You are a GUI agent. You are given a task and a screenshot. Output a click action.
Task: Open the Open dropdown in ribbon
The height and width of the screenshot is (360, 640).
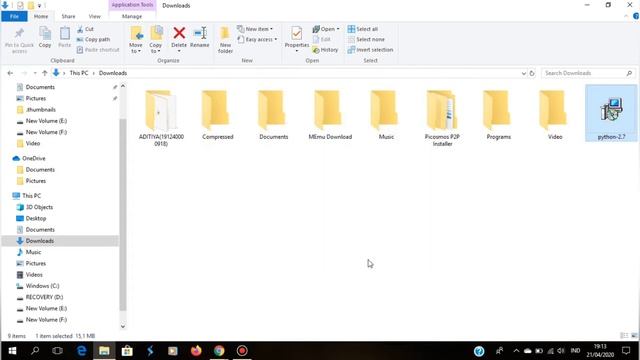[326, 29]
